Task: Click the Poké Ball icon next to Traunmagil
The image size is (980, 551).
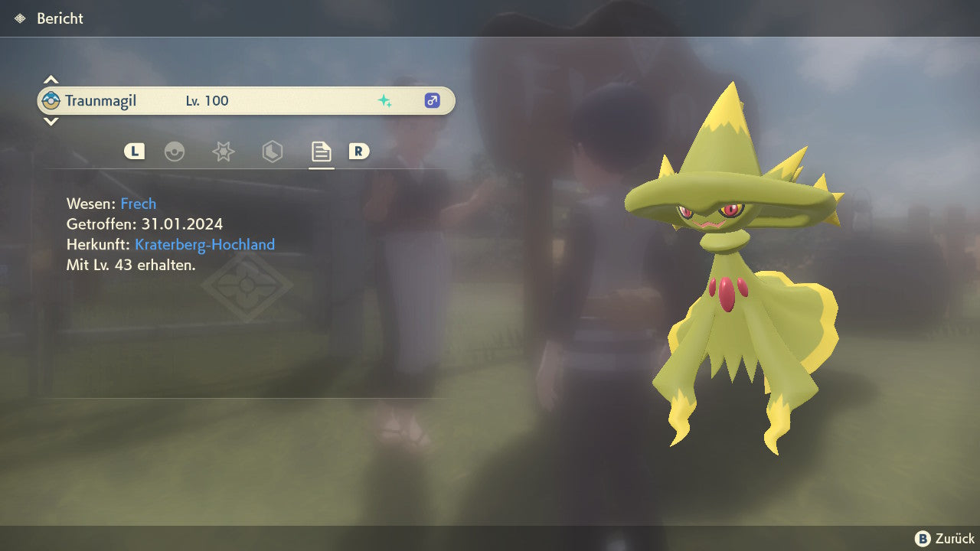Action: click(51, 101)
